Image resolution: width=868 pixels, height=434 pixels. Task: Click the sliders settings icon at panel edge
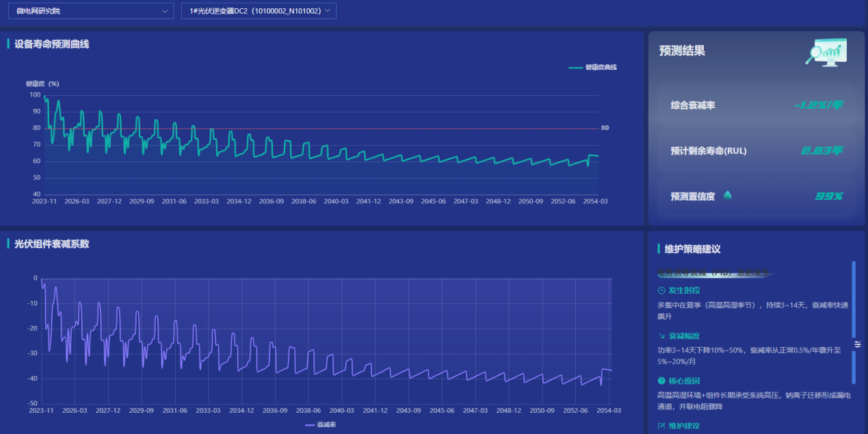click(x=857, y=344)
